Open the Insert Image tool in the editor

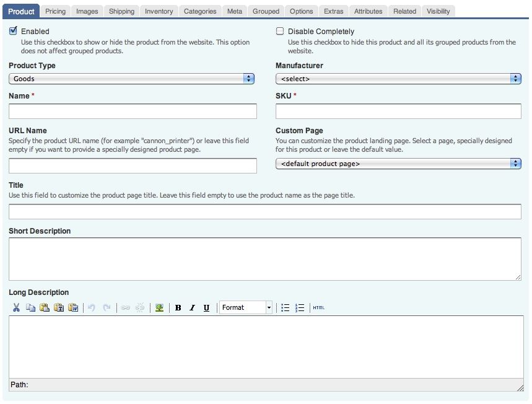click(159, 307)
